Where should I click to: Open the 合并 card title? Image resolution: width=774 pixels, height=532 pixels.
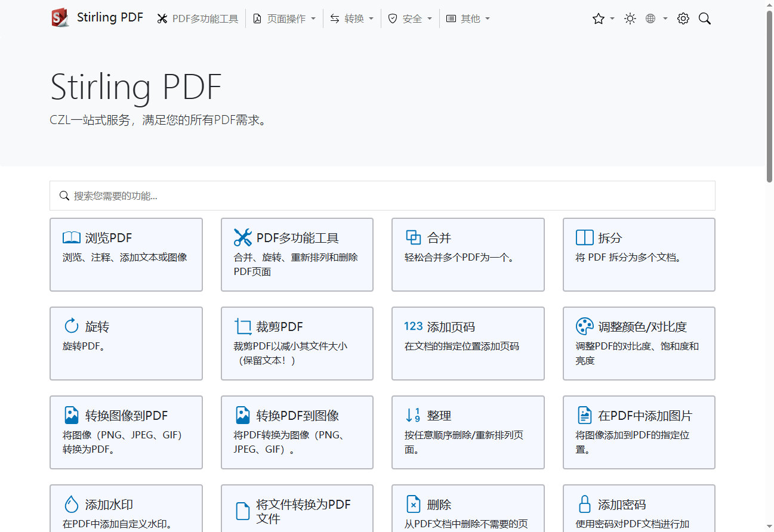[x=439, y=238]
